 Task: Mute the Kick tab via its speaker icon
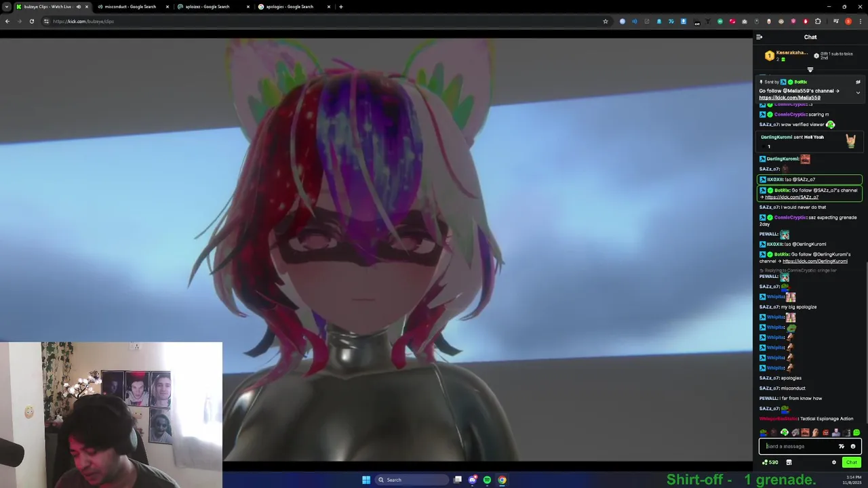click(x=79, y=7)
